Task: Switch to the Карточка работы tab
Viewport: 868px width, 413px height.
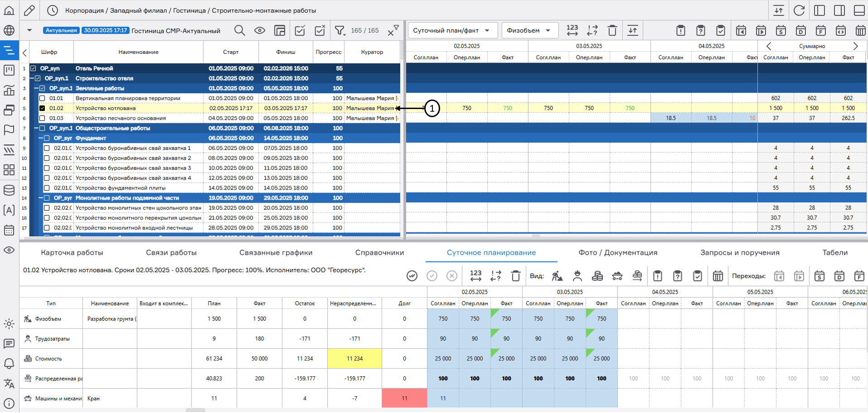Action: (x=72, y=252)
